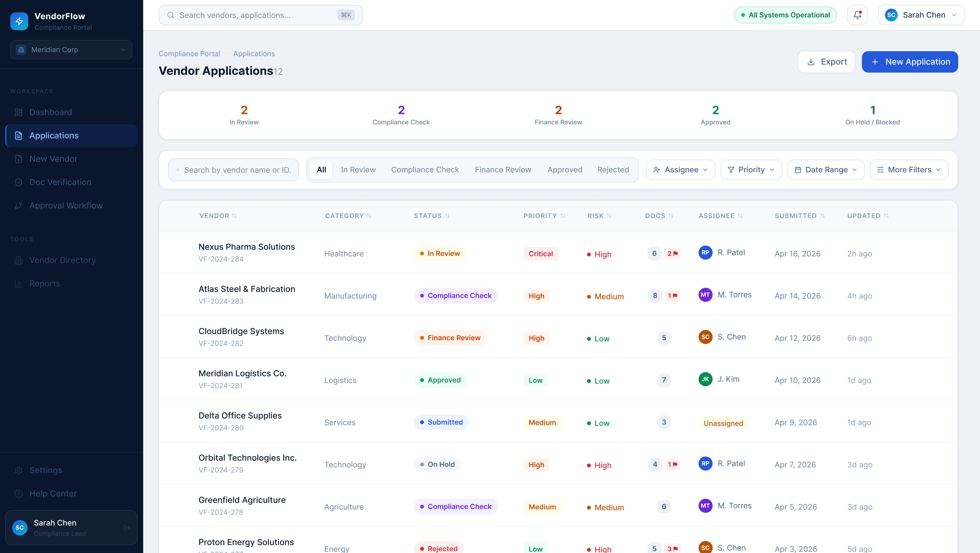Image resolution: width=980 pixels, height=553 pixels.
Task: Click the JK avatar for Meridian Logistics
Action: 705,379
